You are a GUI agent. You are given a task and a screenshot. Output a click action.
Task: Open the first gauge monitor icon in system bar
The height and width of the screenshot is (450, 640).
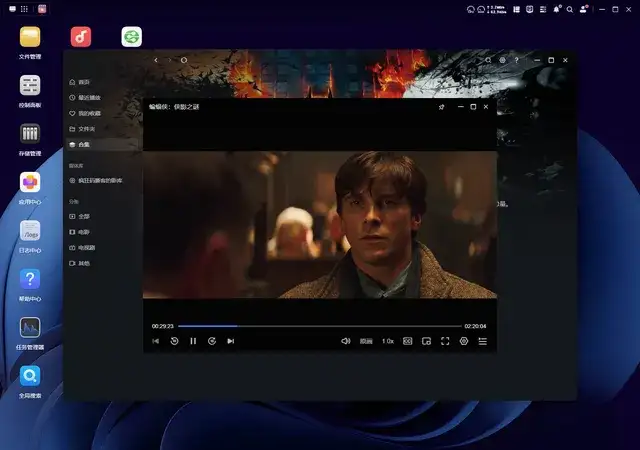(x=471, y=9)
